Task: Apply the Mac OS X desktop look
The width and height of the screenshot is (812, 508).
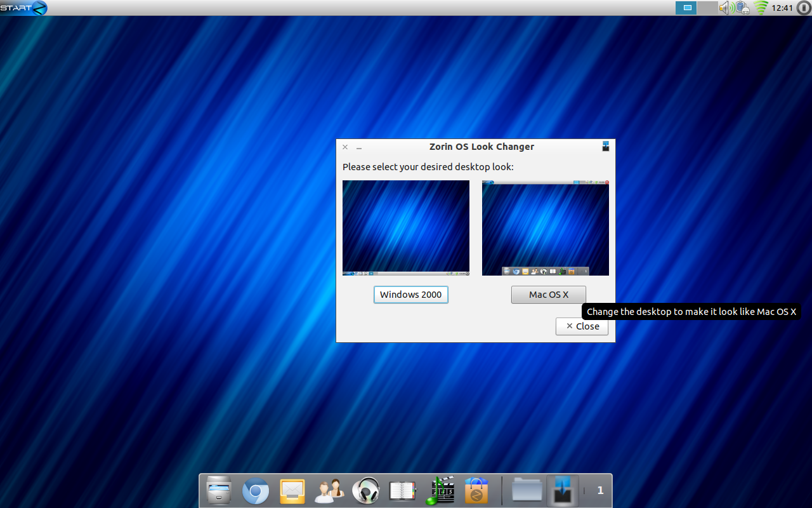Action: tap(549, 295)
